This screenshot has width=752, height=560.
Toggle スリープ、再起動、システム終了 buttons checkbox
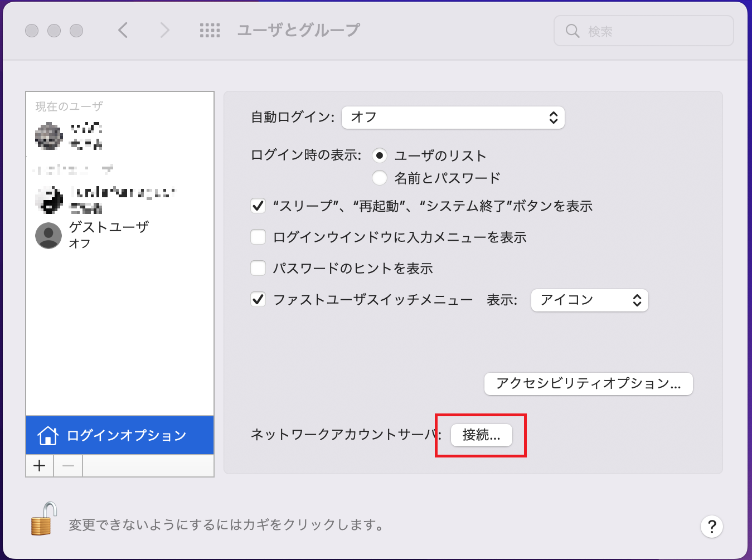tap(258, 206)
